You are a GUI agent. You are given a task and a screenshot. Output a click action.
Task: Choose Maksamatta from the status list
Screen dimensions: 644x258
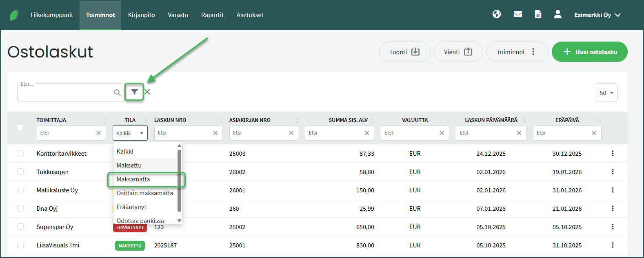133,179
